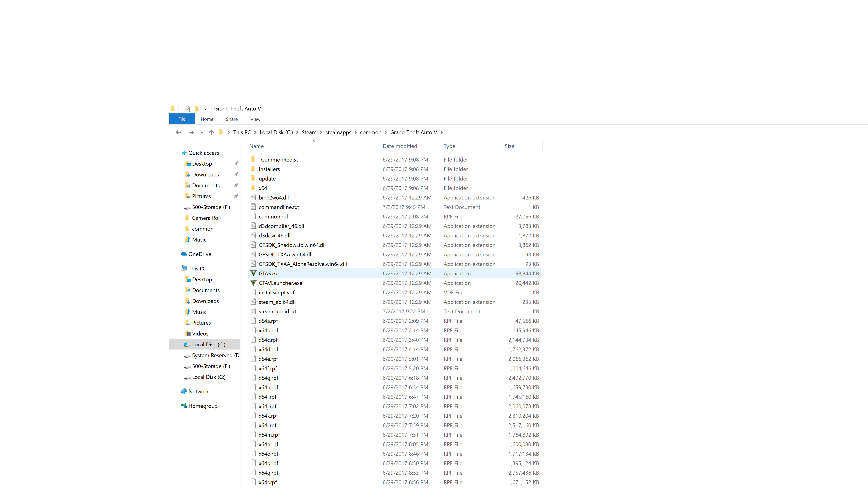Click the _CommonRedist folder icon
The width and height of the screenshot is (868, 488).
click(x=253, y=159)
